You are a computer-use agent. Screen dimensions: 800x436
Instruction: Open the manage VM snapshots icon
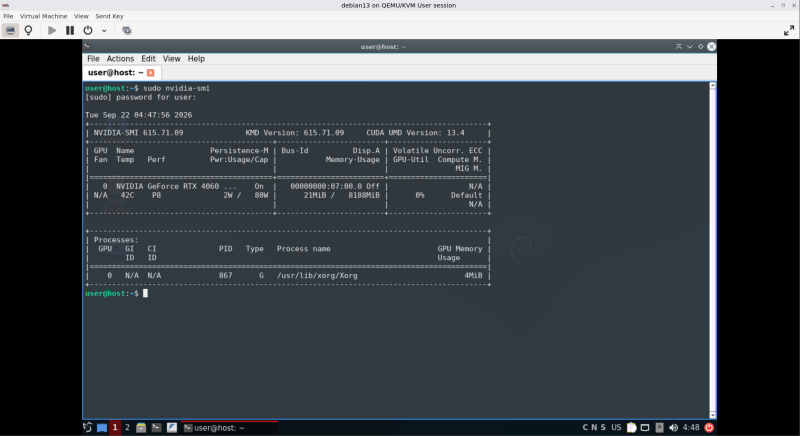[127, 31]
